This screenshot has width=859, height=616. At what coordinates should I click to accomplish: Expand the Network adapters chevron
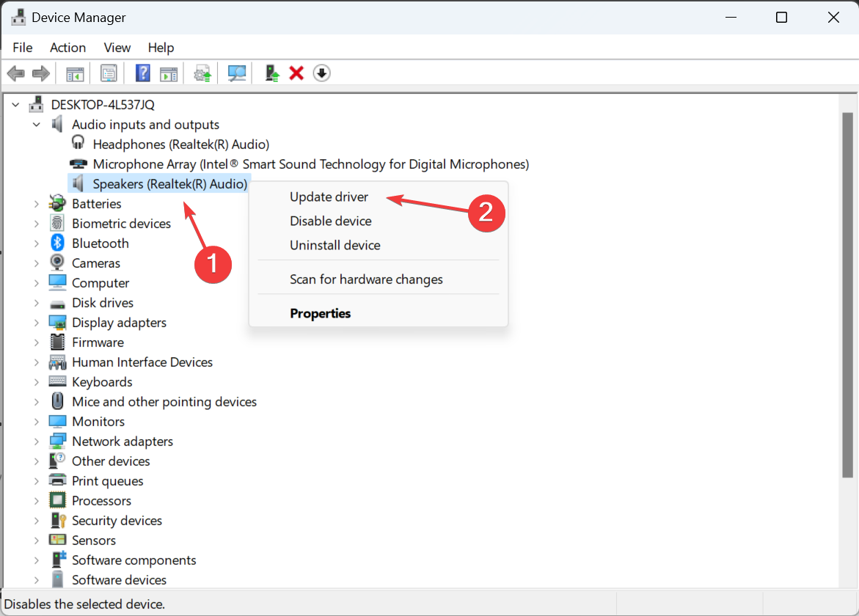(x=37, y=441)
